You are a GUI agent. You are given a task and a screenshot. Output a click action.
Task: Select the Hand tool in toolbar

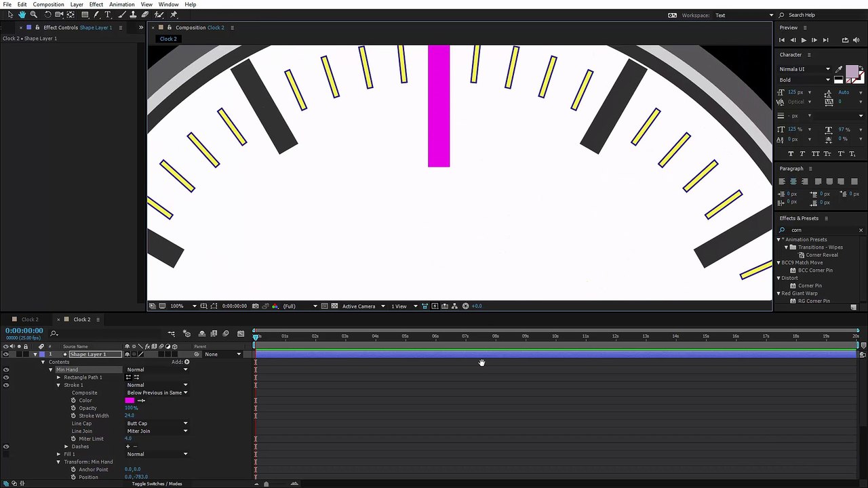tap(22, 14)
